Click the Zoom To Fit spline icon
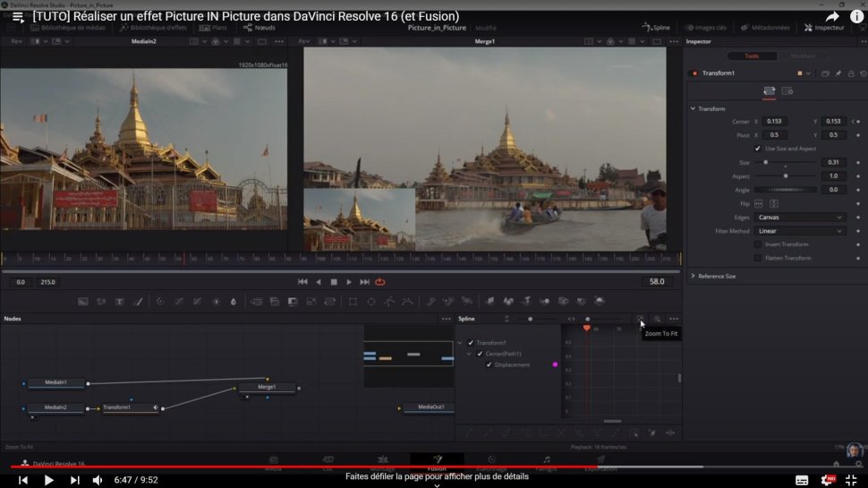Screen dimensions: 868x488 (x=640, y=319)
